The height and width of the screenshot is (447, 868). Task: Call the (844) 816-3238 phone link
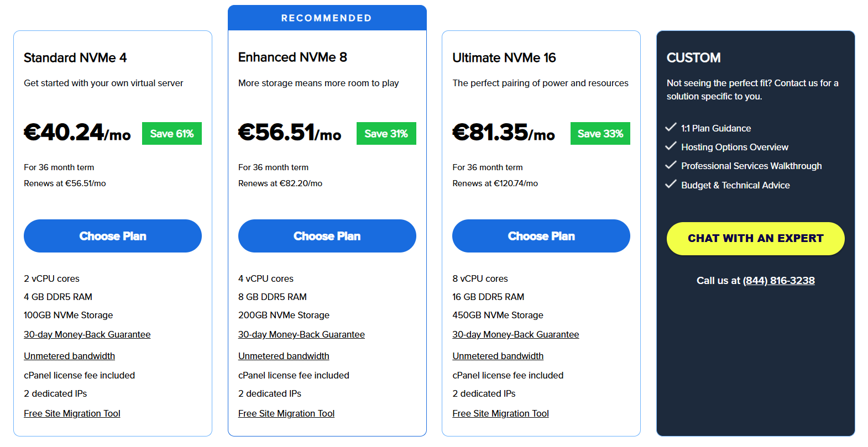click(x=778, y=281)
